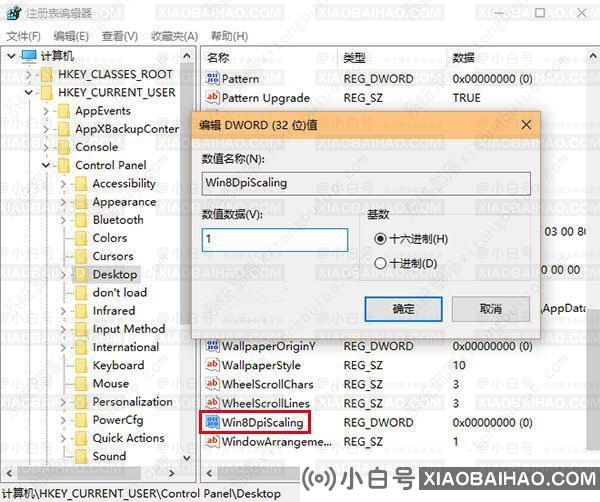Select the Pattern Upgrade value name

(266, 98)
